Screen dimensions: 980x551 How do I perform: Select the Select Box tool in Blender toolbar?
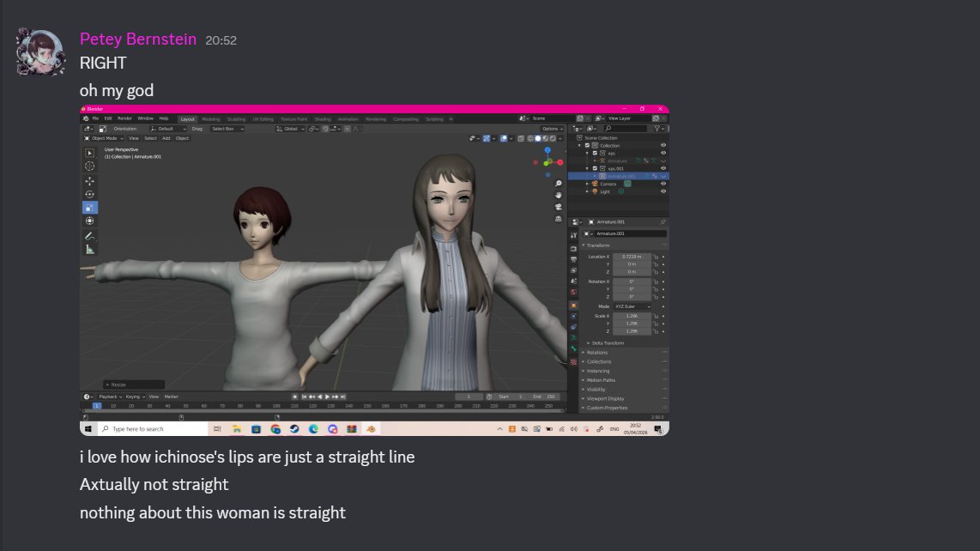(89, 153)
